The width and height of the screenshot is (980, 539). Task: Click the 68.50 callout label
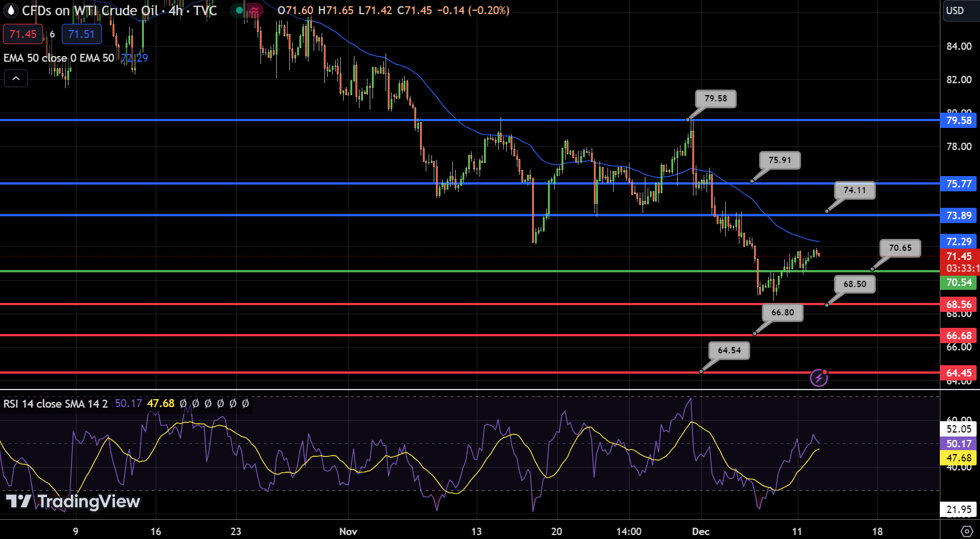coord(855,284)
